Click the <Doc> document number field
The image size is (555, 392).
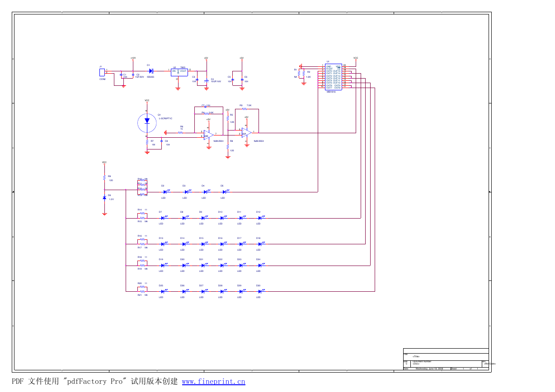tap(416, 364)
